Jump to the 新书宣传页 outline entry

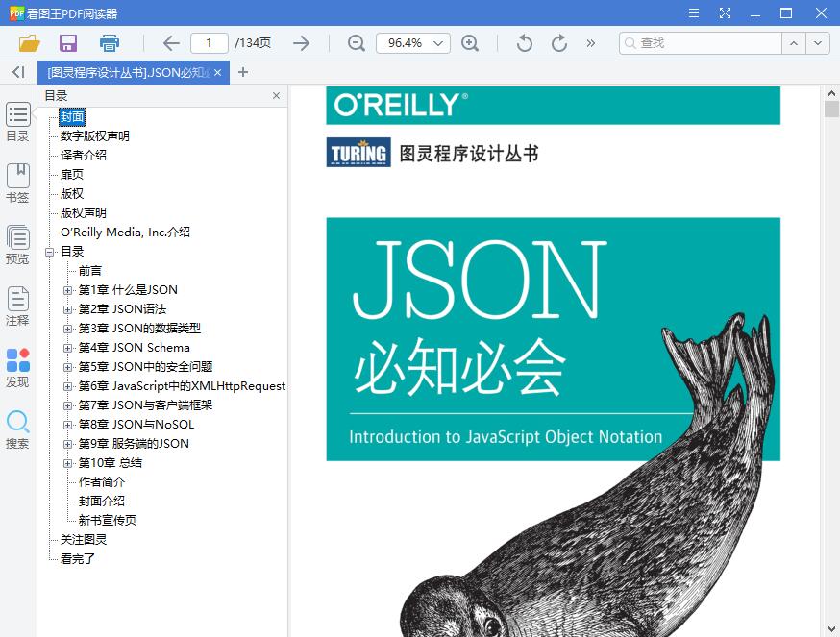click(x=107, y=520)
